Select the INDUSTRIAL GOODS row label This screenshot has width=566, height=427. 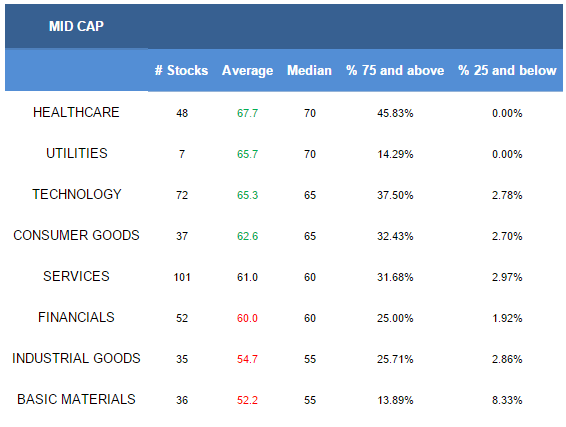76,358
